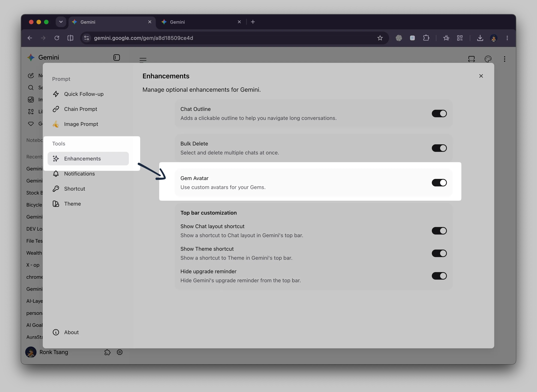This screenshot has height=392, width=537.
Task: Open the ChatGPT extension icon
Action: tap(399, 38)
